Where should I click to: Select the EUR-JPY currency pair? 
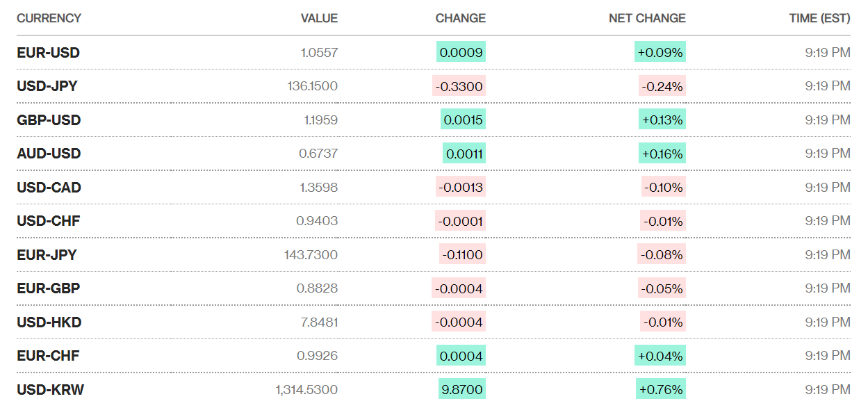coord(47,255)
